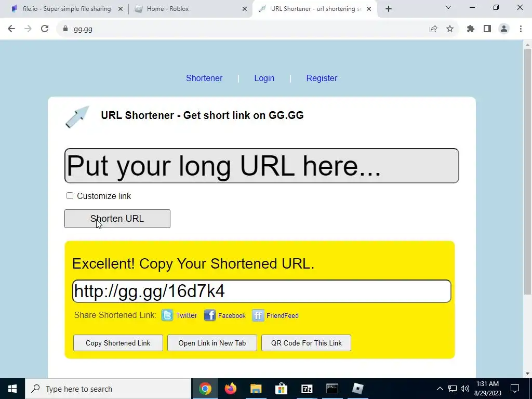Open the Register nav link

tap(322, 78)
